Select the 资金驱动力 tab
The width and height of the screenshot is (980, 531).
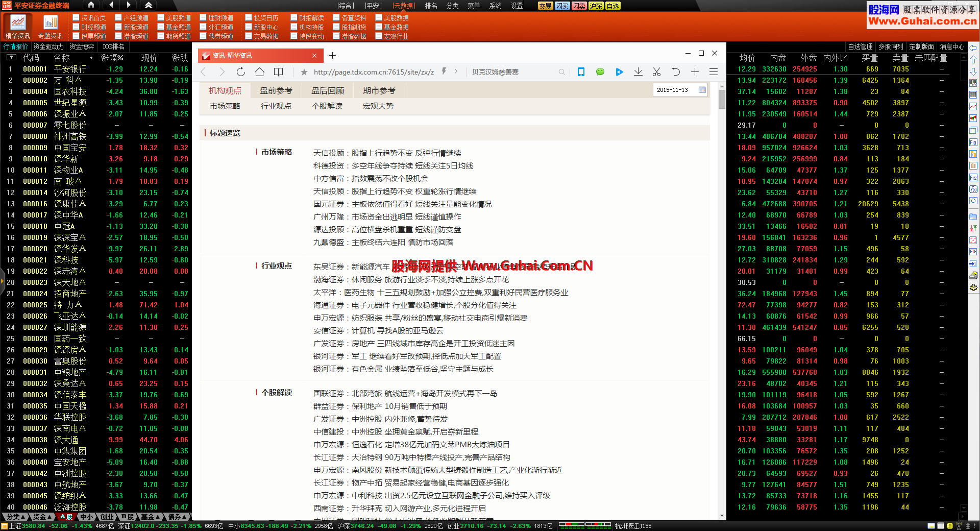[48, 46]
